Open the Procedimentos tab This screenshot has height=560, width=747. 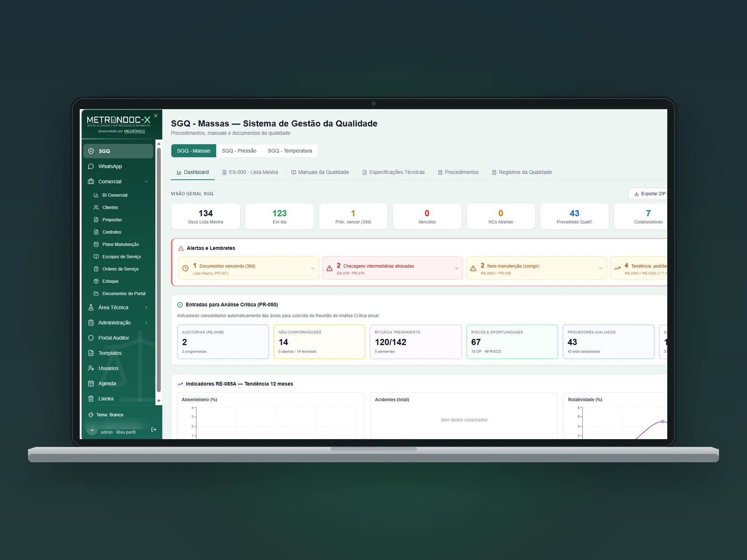point(458,172)
